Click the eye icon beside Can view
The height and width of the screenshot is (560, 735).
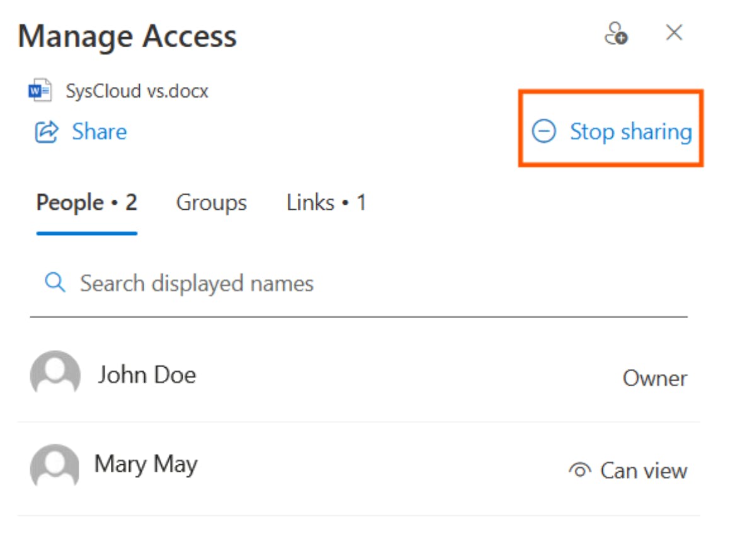click(579, 471)
